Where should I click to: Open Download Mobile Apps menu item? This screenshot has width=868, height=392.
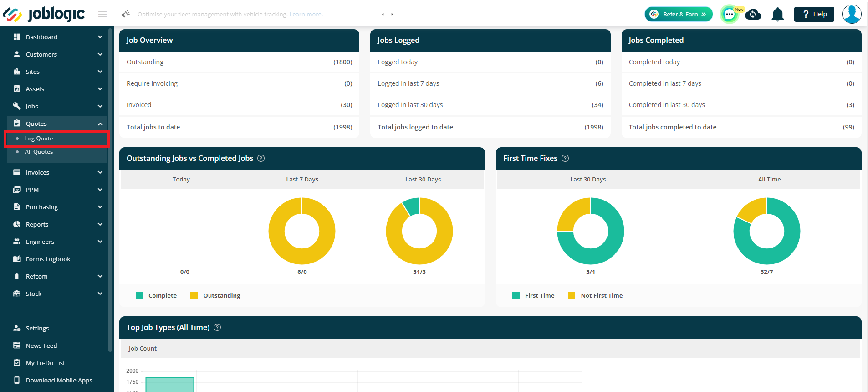click(57, 380)
